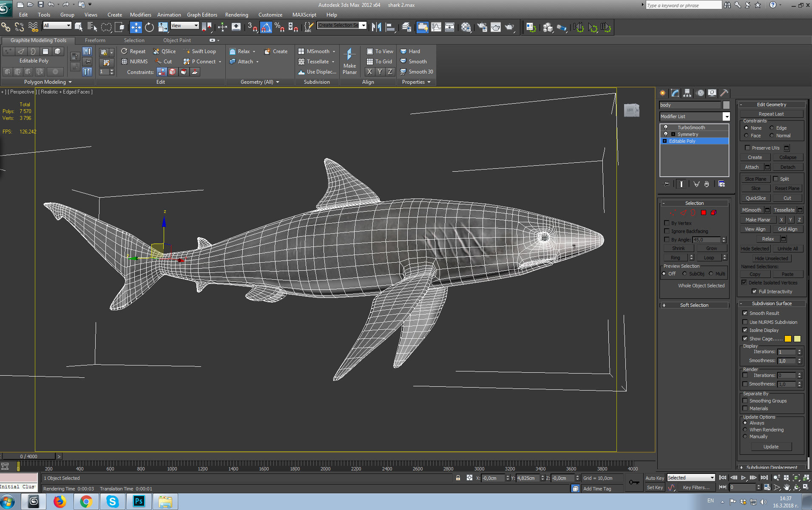The height and width of the screenshot is (510, 812).
Task: Click the Pin Stack icon
Action: pyautogui.click(x=666, y=184)
